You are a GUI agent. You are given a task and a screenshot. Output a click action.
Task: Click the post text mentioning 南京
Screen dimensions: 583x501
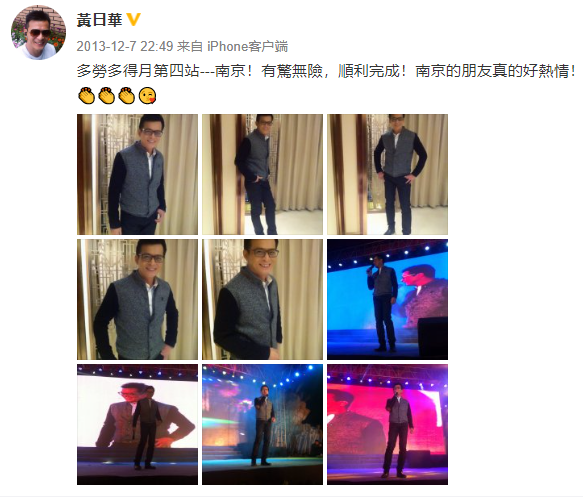click(x=327, y=71)
